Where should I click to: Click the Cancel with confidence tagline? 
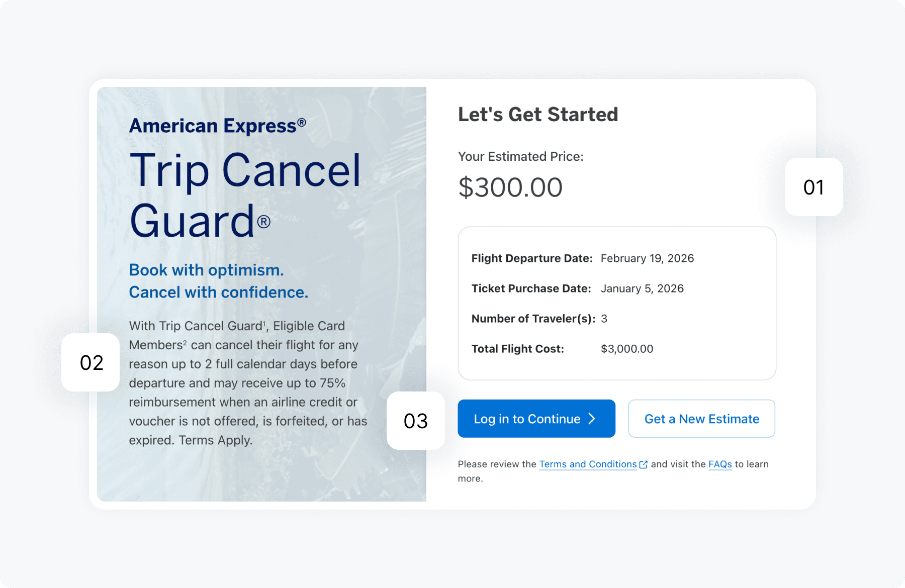tap(219, 292)
